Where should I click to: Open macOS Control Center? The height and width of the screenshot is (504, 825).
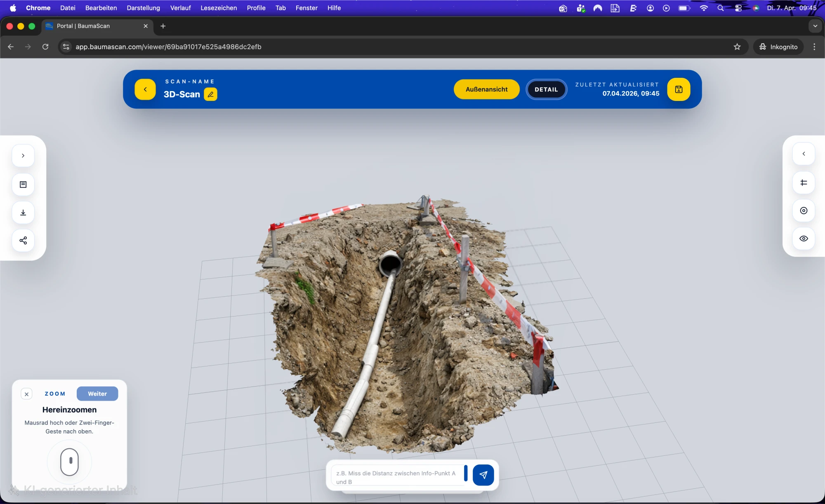[738, 8]
